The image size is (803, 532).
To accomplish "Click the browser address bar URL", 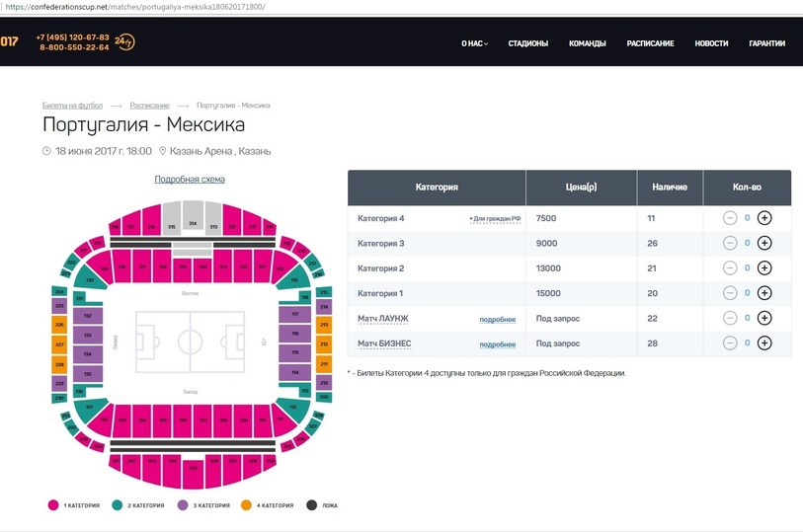I will click(135, 7).
